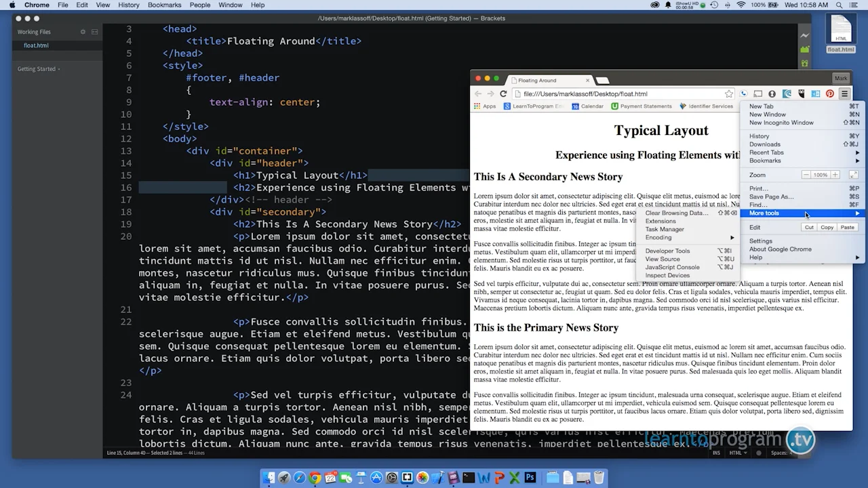
Task: Increase zoom with the plus button
Action: 835,175
